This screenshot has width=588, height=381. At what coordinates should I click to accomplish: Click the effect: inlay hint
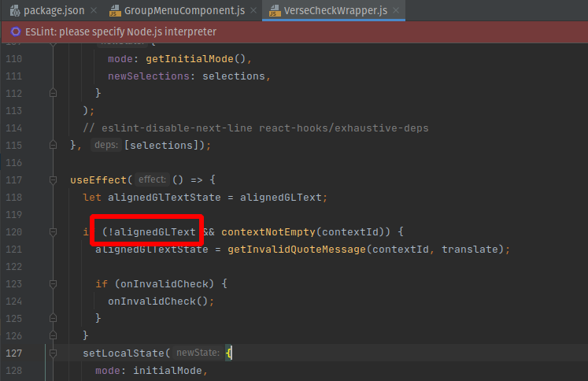(152, 179)
